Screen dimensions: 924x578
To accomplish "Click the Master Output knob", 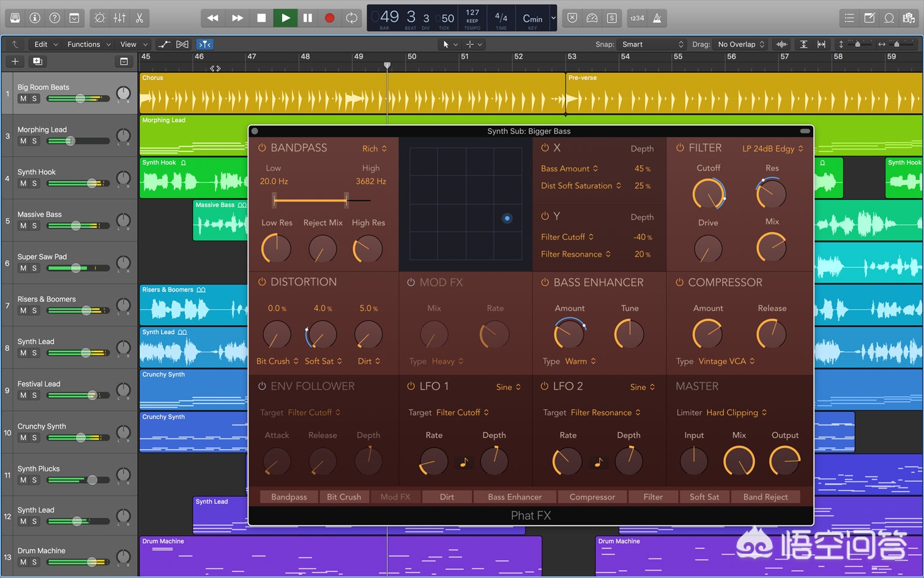I will point(785,462).
